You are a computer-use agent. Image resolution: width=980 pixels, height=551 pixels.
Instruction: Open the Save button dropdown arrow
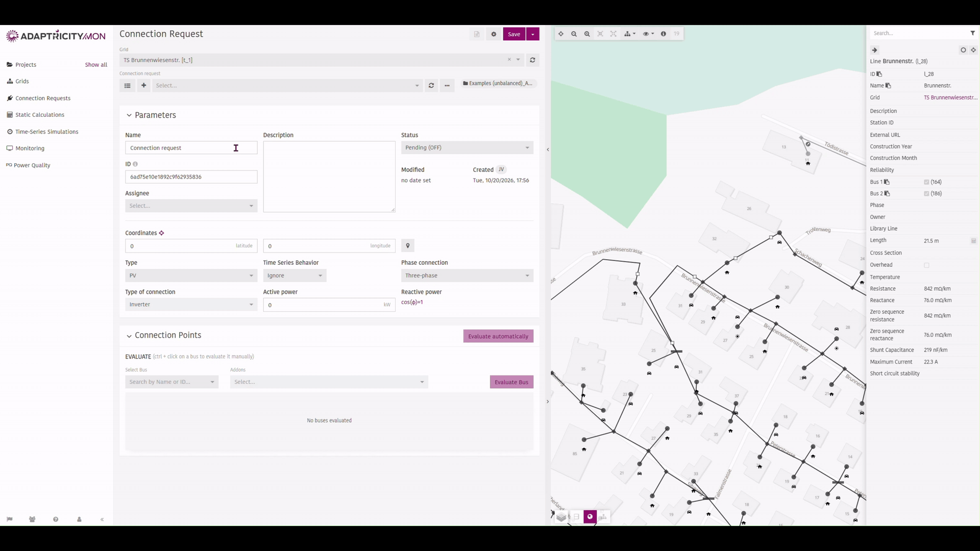click(x=532, y=34)
